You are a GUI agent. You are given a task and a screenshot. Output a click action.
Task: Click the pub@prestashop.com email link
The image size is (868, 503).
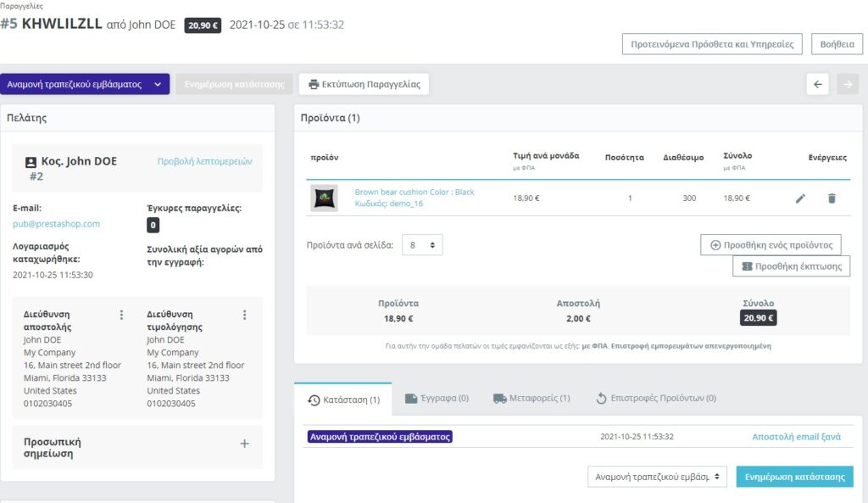(x=56, y=224)
